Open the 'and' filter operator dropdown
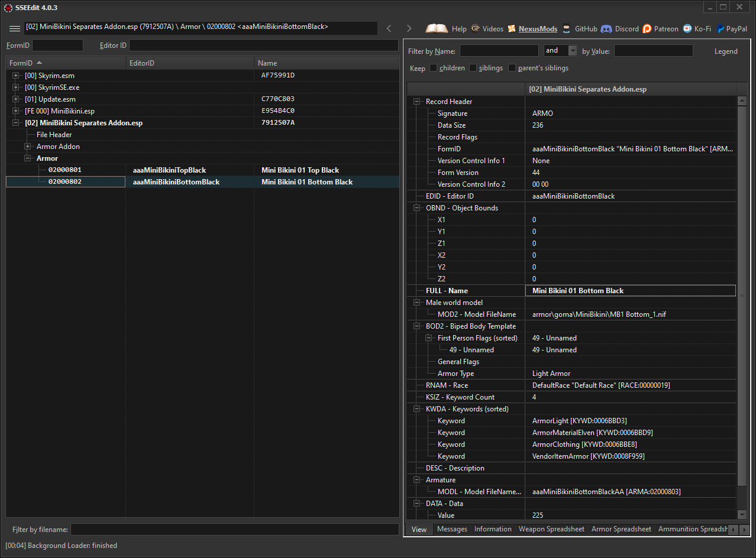Viewport: 756px width, 558px height. tap(572, 51)
